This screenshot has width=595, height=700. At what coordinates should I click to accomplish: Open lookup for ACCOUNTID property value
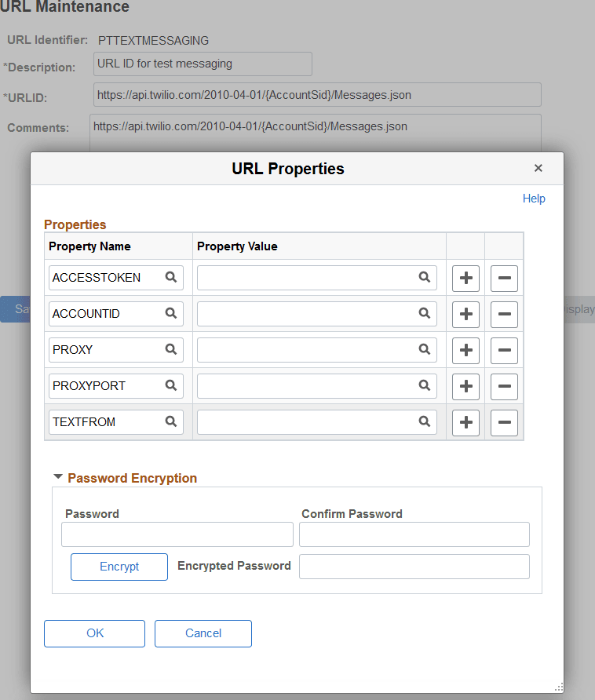pos(425,314)
